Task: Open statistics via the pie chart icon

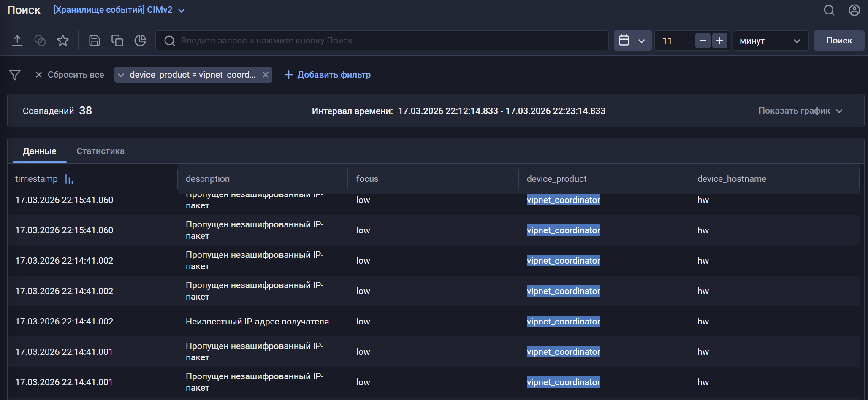Action: pyautogui.click(x=140, y=40)
